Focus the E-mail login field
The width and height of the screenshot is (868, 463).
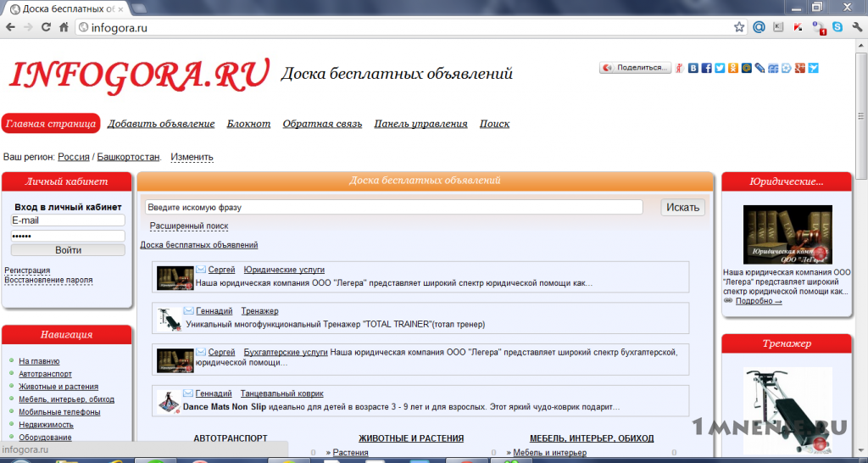coord(68,220)
